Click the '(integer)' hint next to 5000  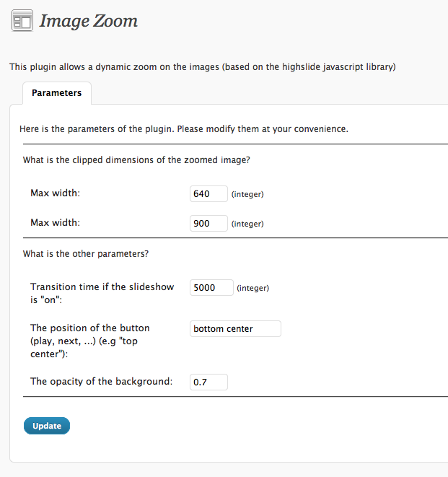pos(252,288)
